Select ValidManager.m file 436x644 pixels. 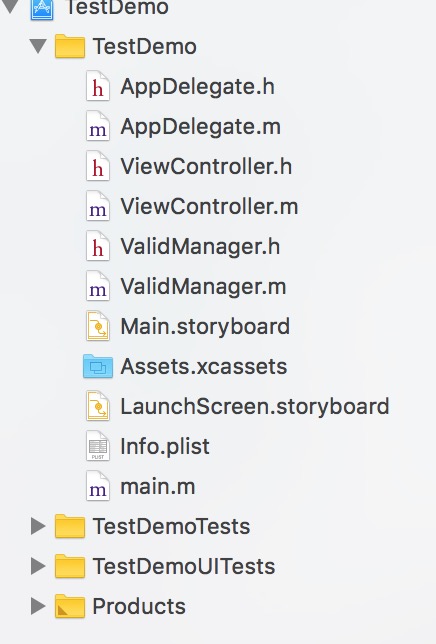tap(203, 286)
